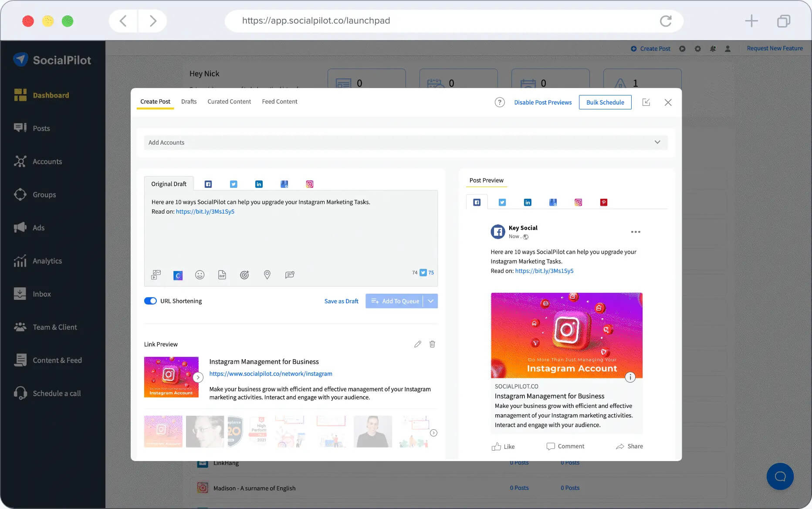Expand the Add Accounts dropdown
Viewport: 812px width, 509px height.
657,142
